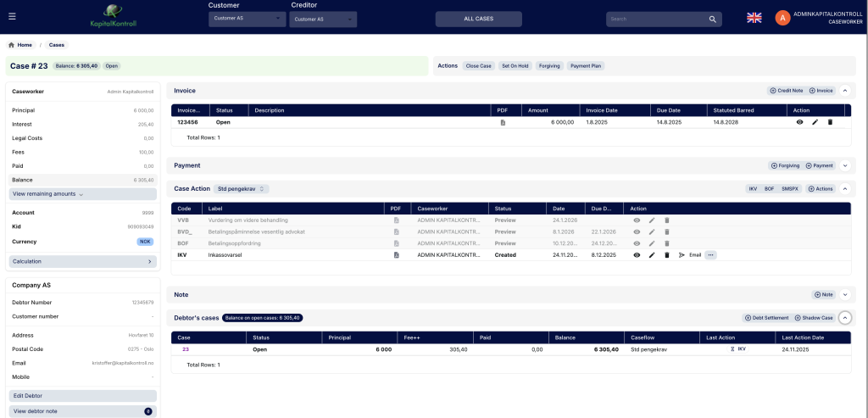Open more options for IKV action row
The height and width of the screenshot is (418, 868).
710,254
